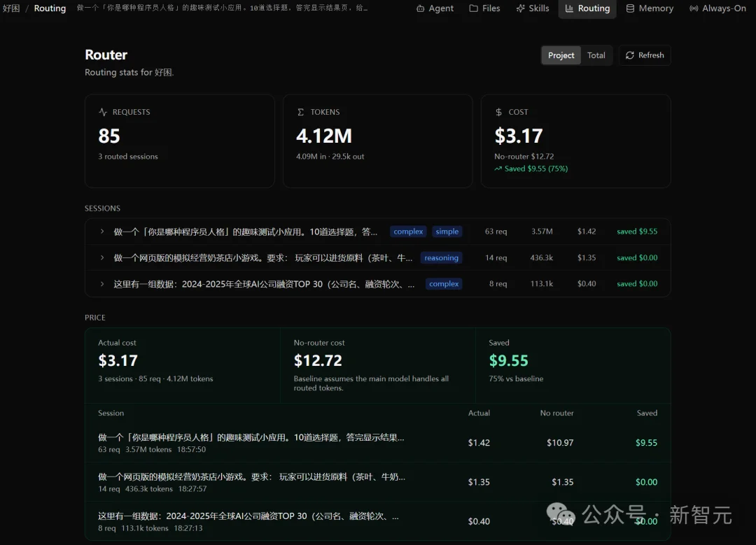Click the reasoning tag badge
The height and width of the screenshot is (545, 756).
pos(441,257)
